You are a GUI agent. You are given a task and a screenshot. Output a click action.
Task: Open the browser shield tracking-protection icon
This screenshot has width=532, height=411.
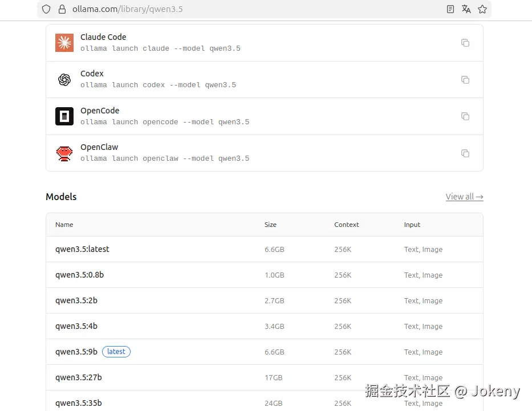[46, 9]
